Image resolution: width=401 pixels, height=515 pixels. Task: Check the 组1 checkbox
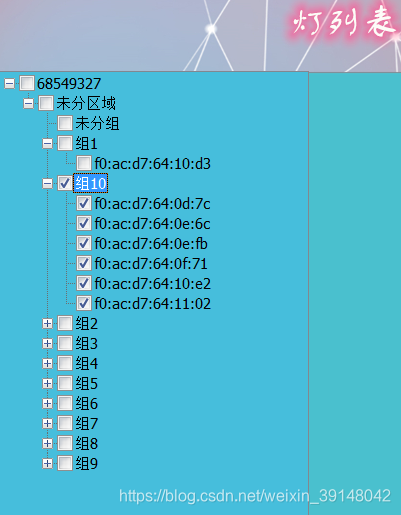65,143
